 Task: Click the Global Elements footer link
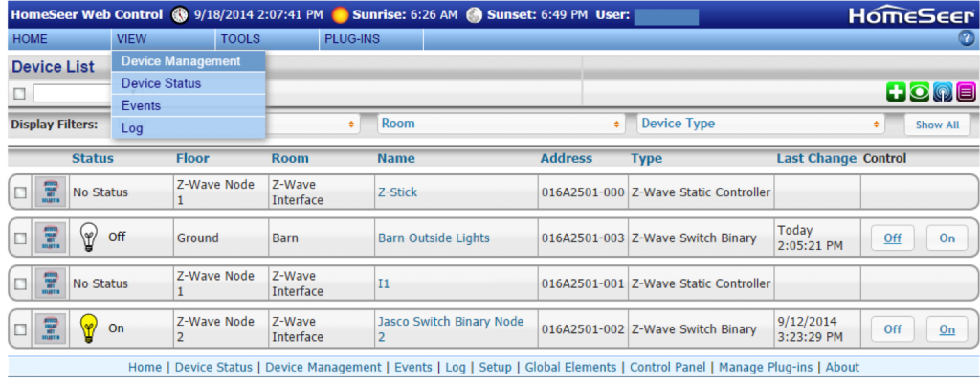pos(570,368)
